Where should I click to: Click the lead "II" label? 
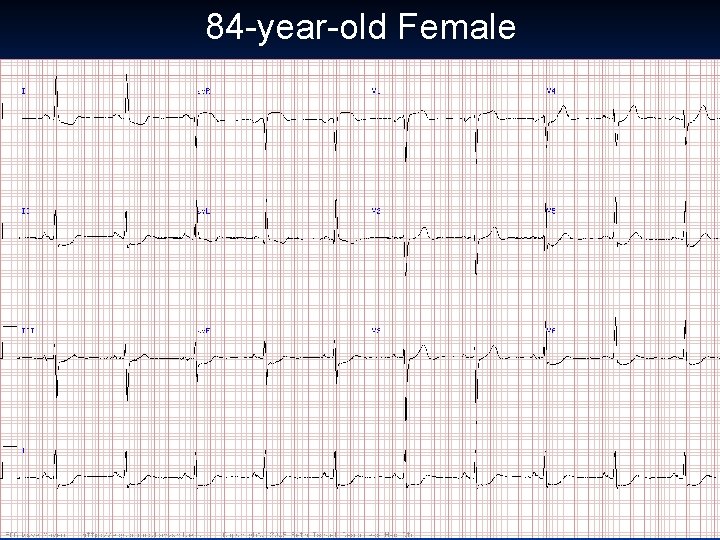25,211
